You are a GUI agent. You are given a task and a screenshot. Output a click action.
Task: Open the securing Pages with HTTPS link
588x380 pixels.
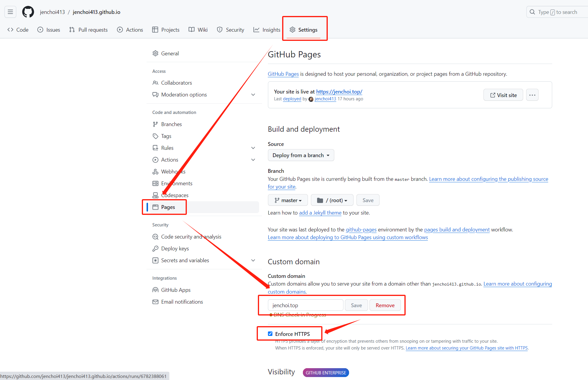pos(467,348)
